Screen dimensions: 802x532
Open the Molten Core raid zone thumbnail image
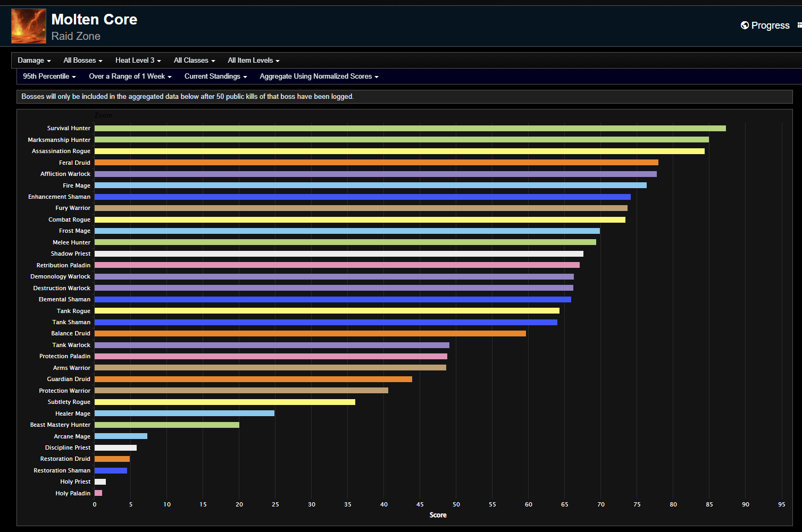[x=28, y=26]
